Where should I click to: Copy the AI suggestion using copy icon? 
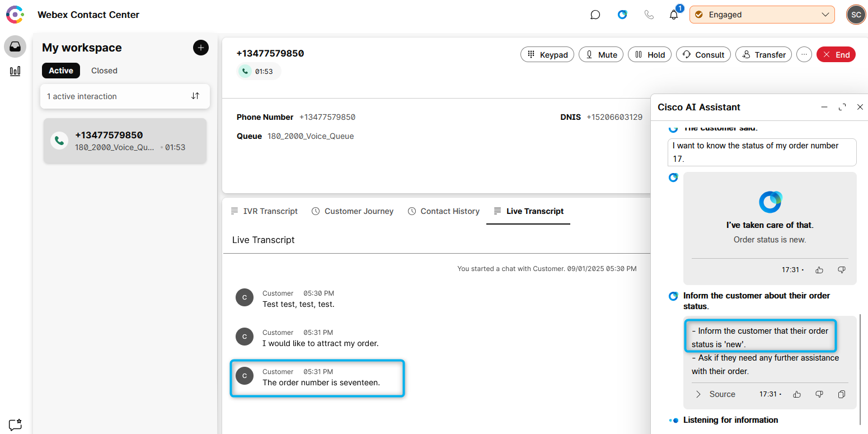841,394
